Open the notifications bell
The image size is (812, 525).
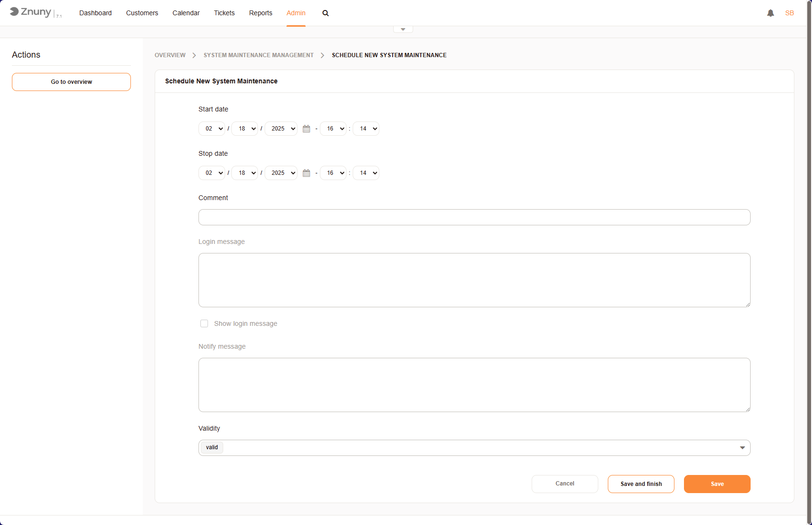pyautogui.click(x=771, y=13)
